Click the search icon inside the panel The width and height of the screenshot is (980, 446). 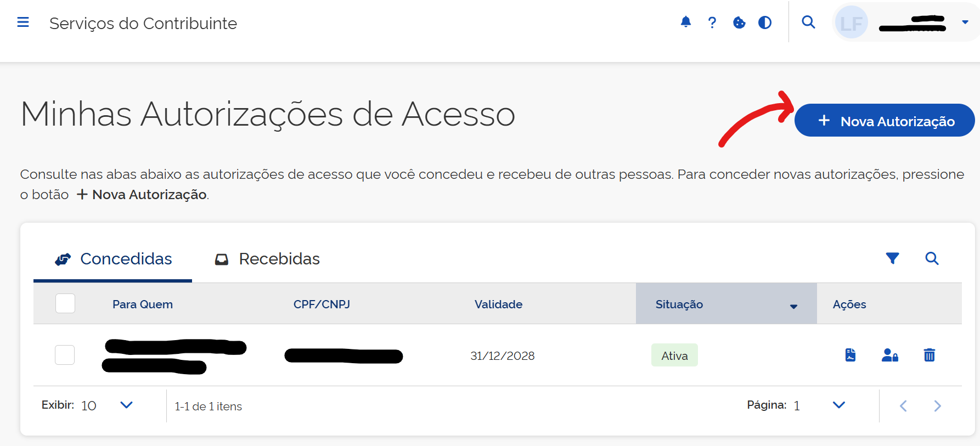pos(932,258)
